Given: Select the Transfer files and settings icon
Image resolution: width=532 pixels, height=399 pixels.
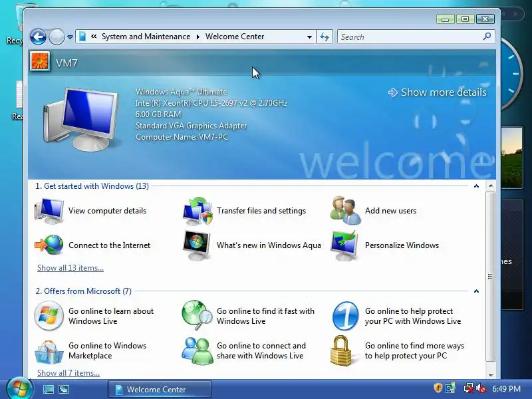Looking at the screenshot, I should (198, 211).
